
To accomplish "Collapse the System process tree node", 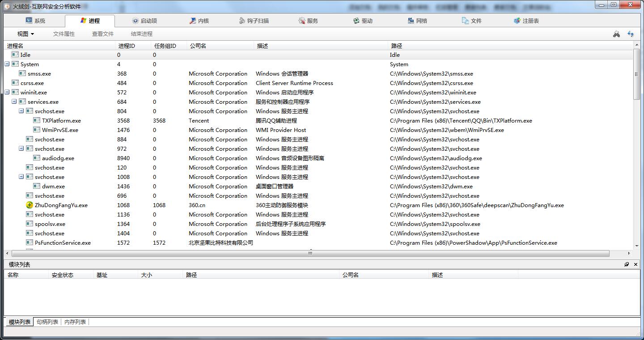I will click(7, 64).
